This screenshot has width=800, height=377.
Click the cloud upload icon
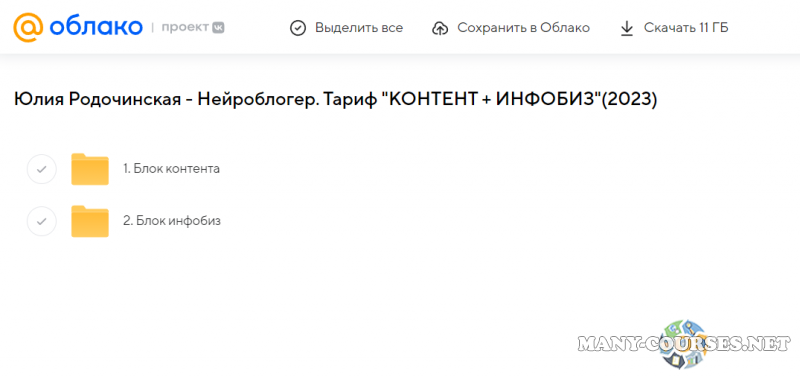tap(439, 28)
